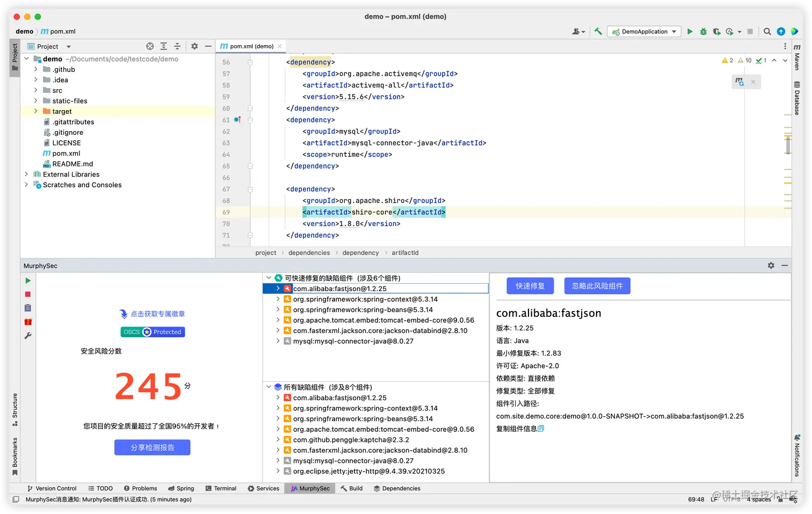Click the gutter marker on line 61
Screen dimensions: 812x514
click(237, 120)
